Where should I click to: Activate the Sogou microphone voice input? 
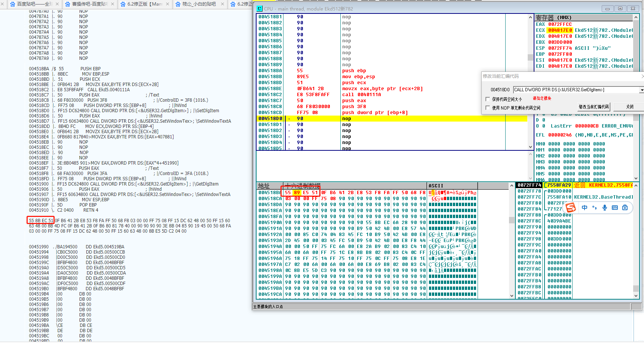point(605,208)
